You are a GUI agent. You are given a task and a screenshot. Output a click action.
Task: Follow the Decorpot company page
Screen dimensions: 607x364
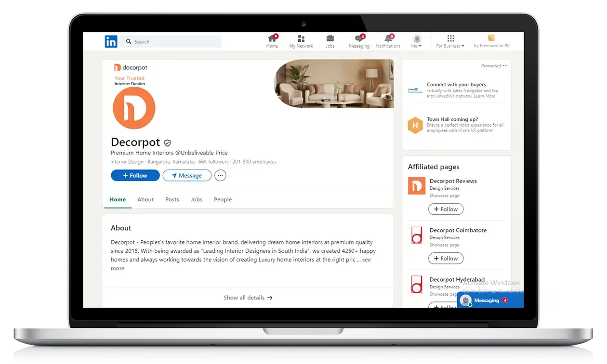(135, 176)
